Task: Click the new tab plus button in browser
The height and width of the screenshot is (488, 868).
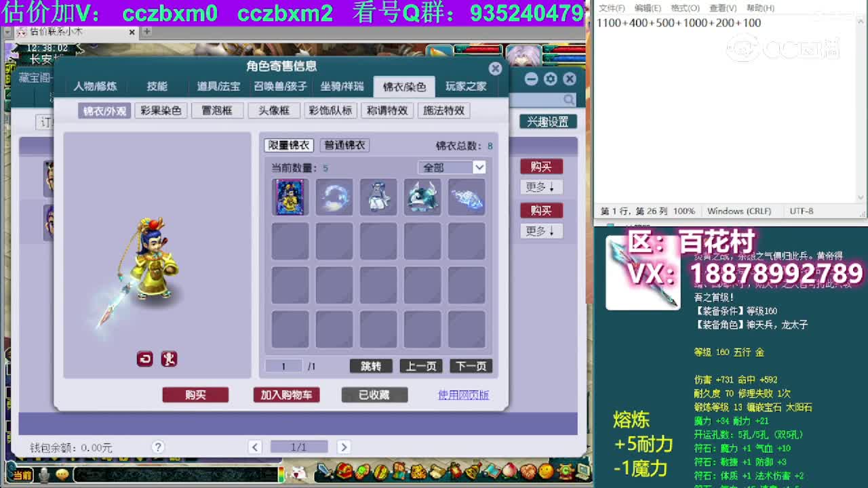Action: coord(146,31)
